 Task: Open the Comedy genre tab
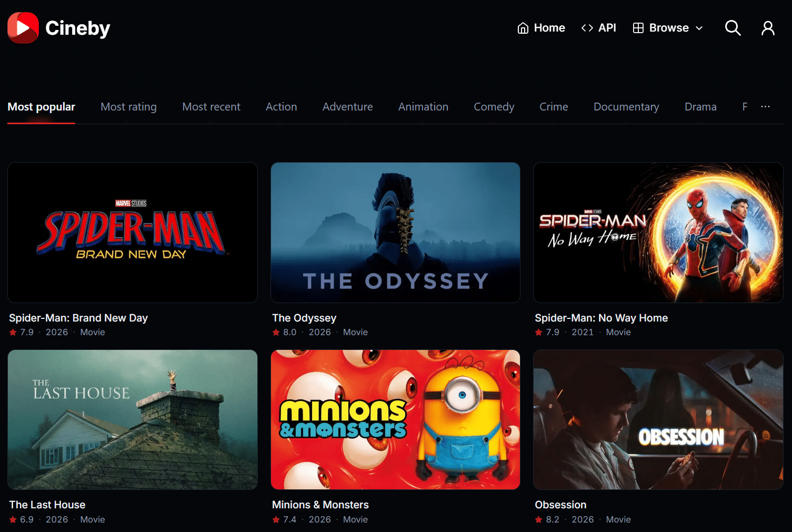[494, 107]
